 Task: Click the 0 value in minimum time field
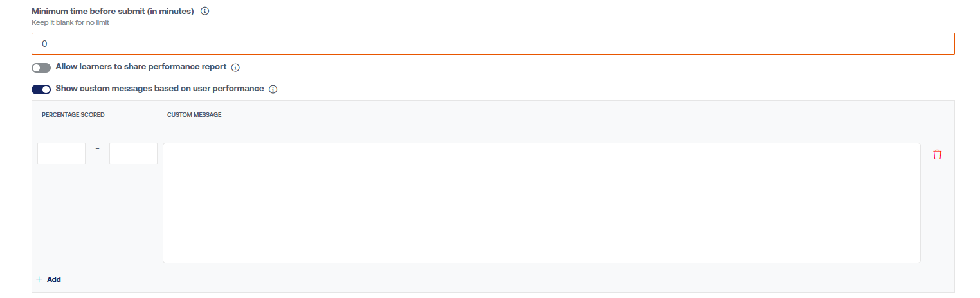coord(44,44)
